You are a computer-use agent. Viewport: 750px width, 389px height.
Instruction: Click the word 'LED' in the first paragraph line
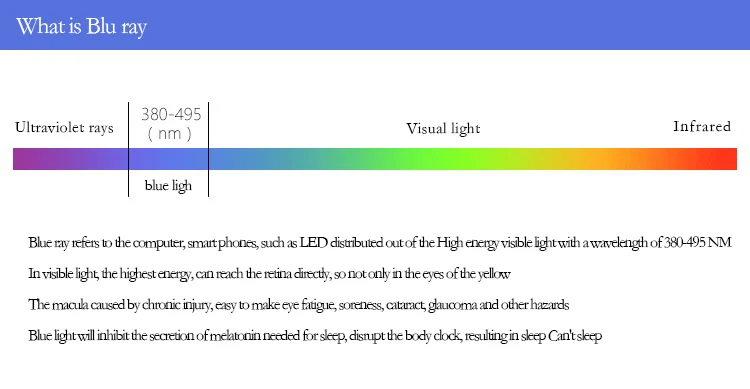(x=313, y=243)
